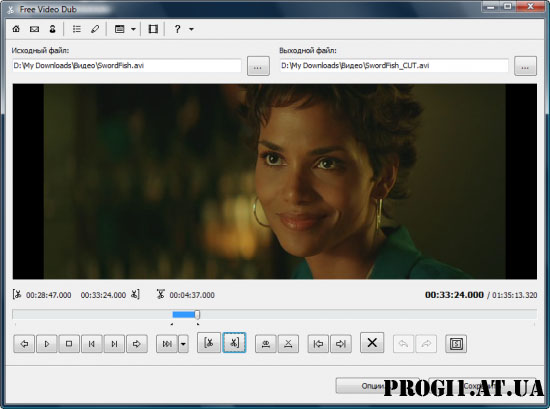
Task: Click the source file path field
Action: [127, 66]
